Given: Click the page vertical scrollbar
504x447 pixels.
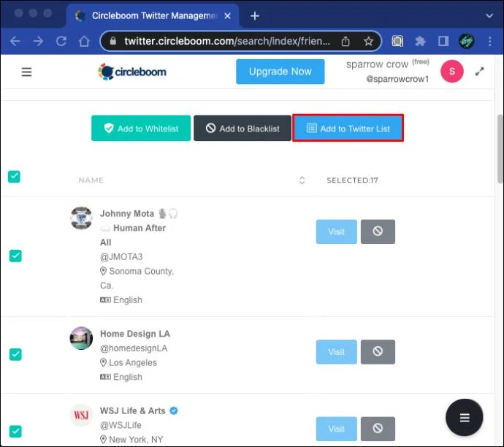Looking at the screenshot, I should (500, 149).
